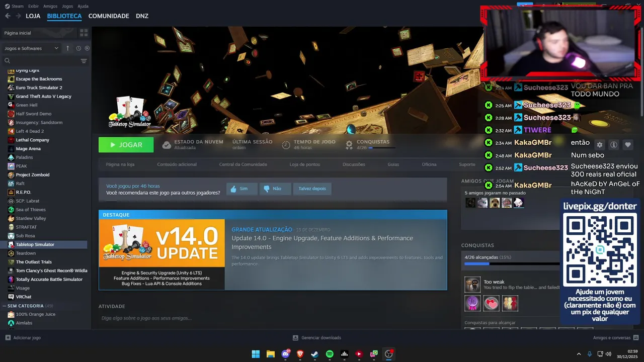Open the Discussões tab
Image resolution: width=644 pixels, height=362 pixels.
click(x=354, y=164)
